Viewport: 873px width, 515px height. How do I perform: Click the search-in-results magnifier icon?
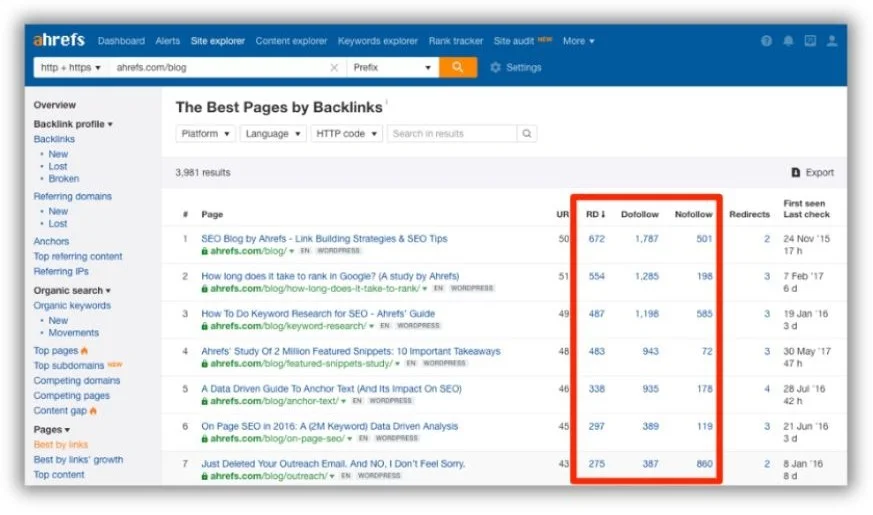point(527,134)
